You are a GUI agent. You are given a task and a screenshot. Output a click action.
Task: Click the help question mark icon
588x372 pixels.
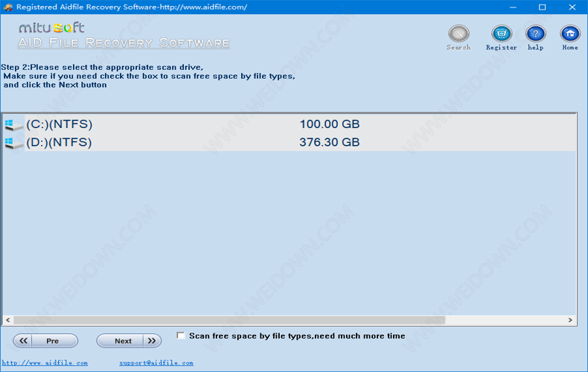point(535,34)
